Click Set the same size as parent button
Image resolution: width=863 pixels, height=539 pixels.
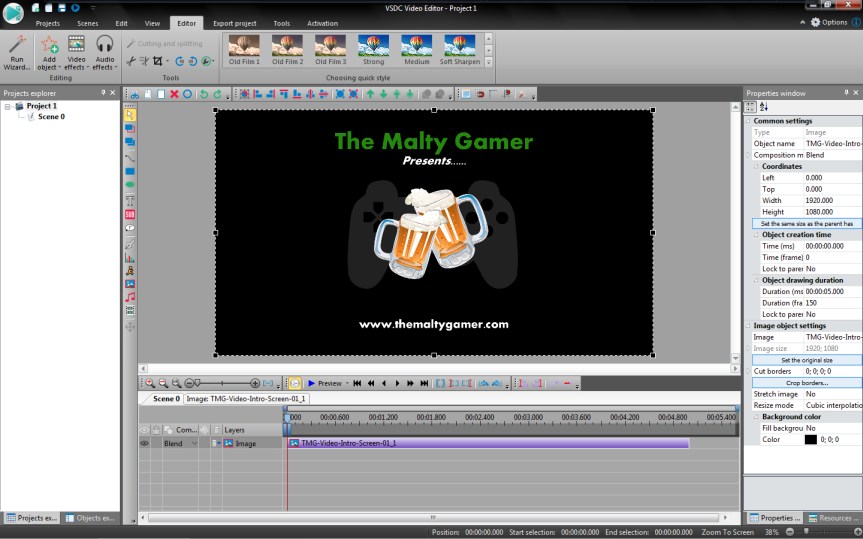click(807, 224)
